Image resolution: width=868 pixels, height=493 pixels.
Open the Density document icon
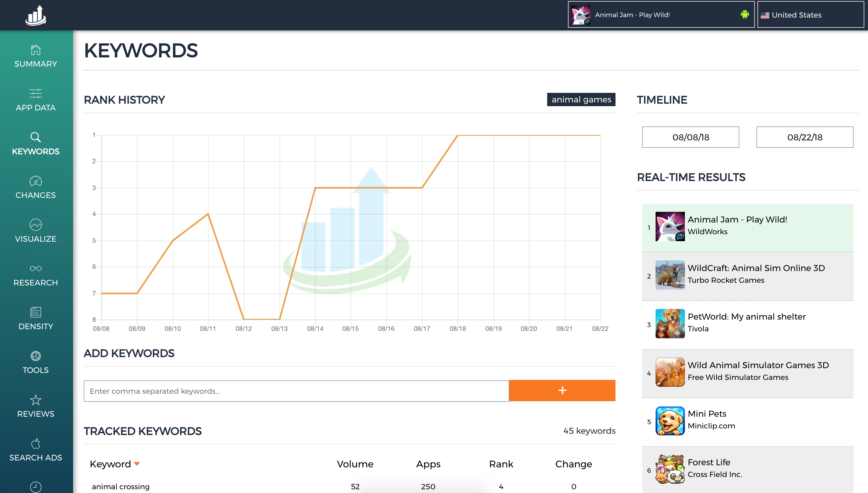(x=35, y=312)
